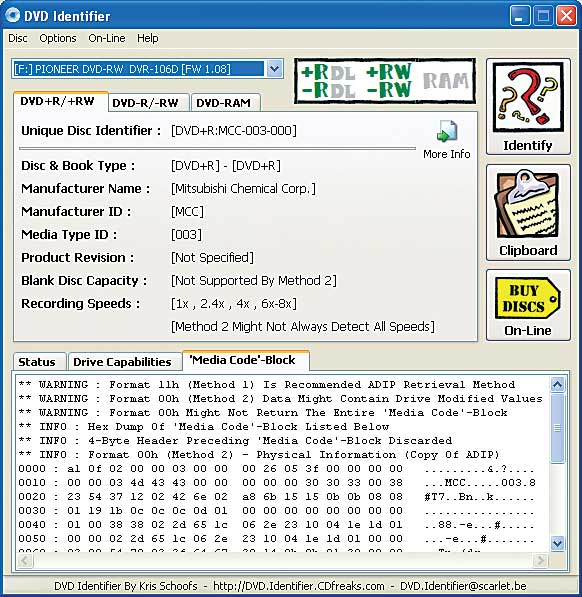Click the supported media formats logo panel
Viewport: 582px width, 597px height.
coord(385,81)
